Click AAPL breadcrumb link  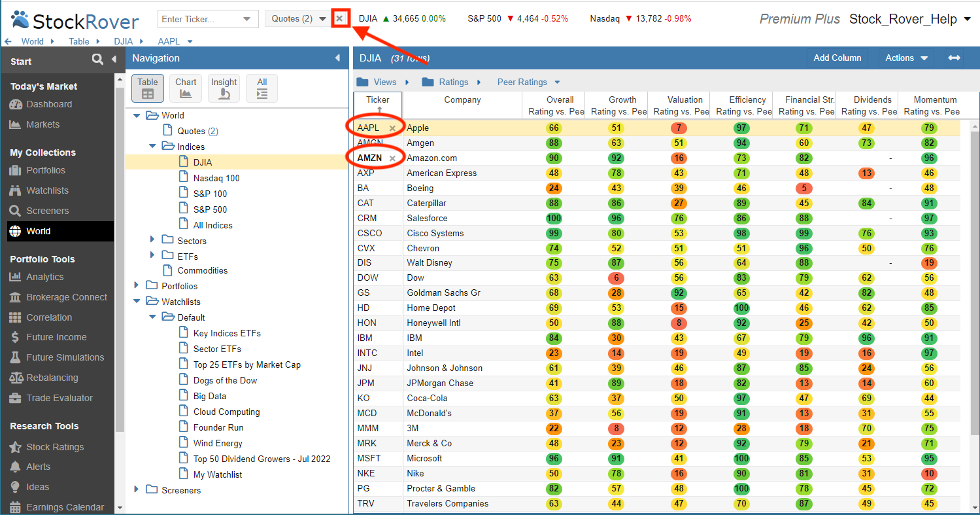coord(169,41)
